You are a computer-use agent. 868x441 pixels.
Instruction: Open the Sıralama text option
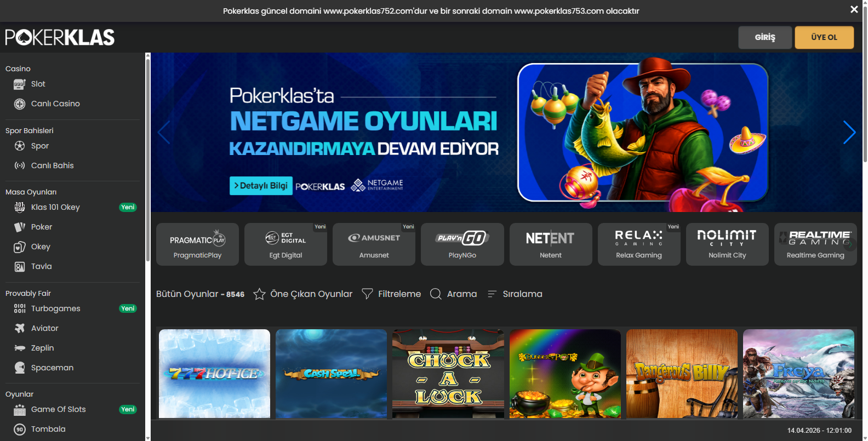coord(522,294)
